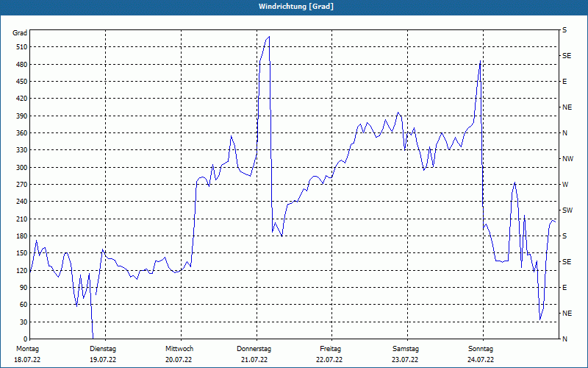Click the 180 degree axis label
This screenshot has width=588, height=368.
tap(22, 236)
